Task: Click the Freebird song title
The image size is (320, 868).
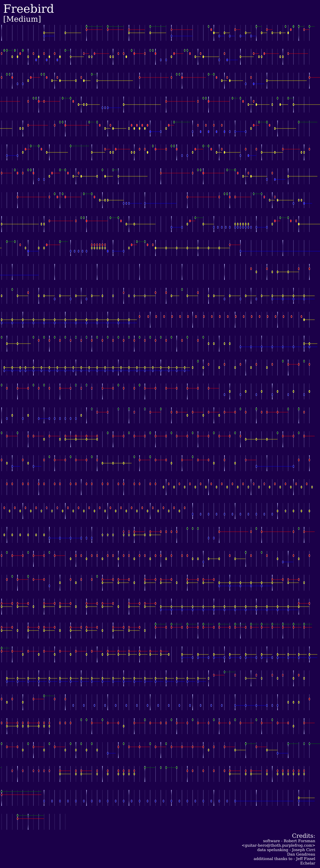Action: tap(28, 9)
